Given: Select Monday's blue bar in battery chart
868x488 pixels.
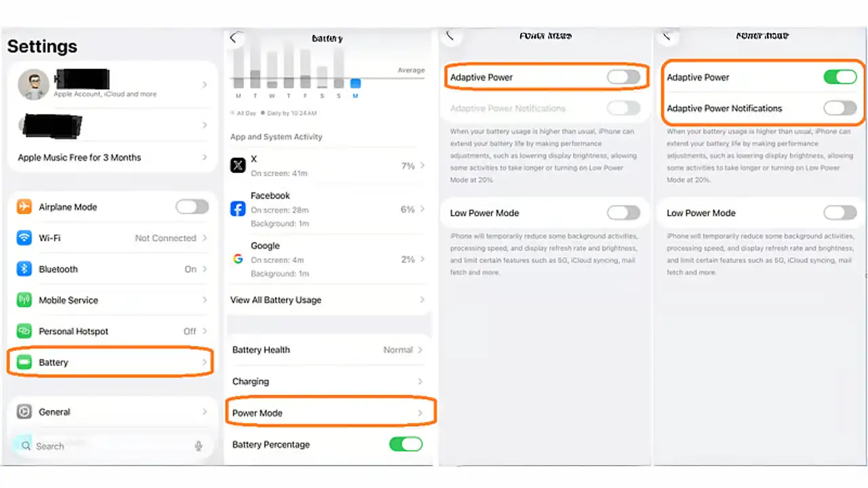Looking at the screenshot, I should (355, 83).
